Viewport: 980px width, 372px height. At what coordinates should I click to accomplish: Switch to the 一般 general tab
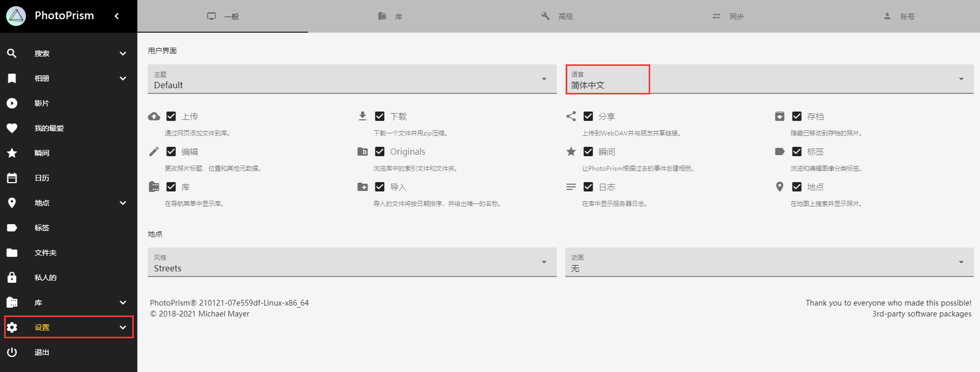coord(222,16)
